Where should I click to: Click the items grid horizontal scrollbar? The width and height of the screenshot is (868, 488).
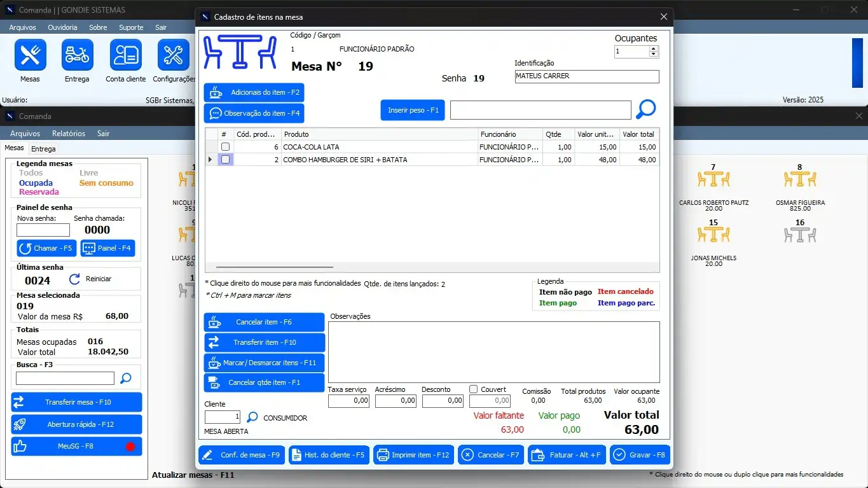pyautogui.click(x=275, y=267)
